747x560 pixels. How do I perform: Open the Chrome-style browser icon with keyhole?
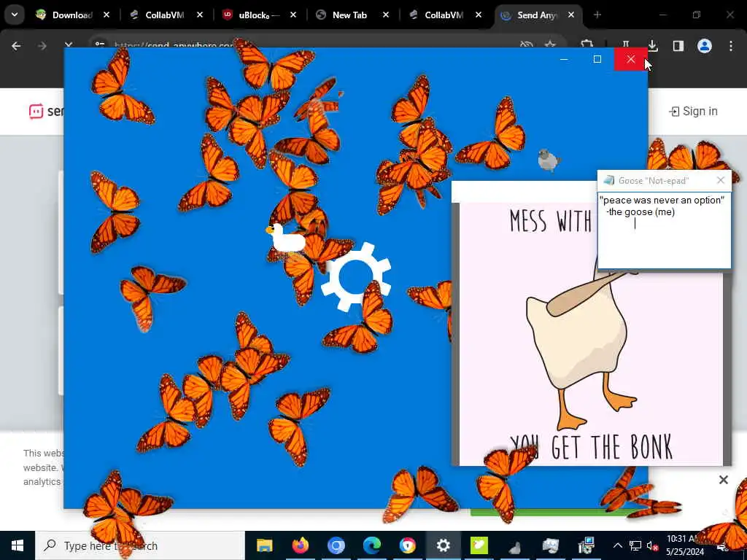(407, 545)
